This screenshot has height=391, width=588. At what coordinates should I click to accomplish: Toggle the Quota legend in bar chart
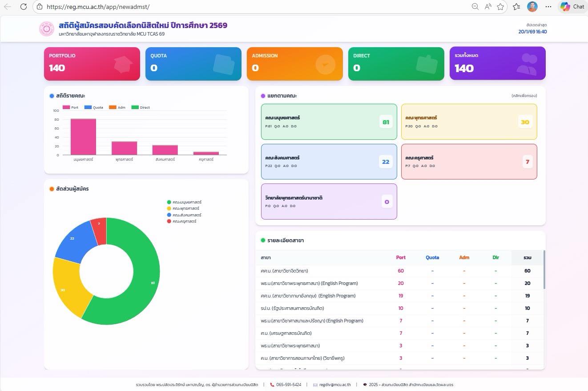[x=93, y=107]
